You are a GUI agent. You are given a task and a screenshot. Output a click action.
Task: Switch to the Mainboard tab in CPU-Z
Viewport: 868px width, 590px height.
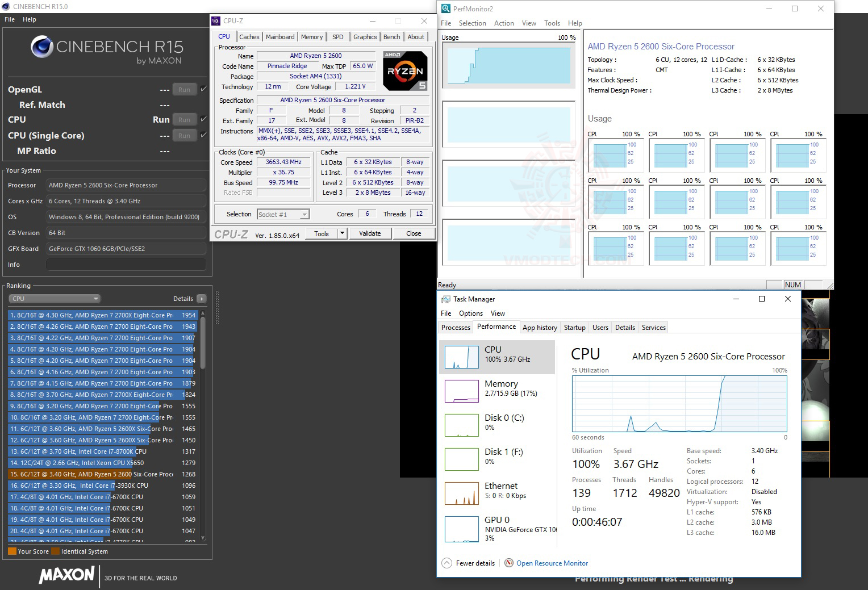tap(280, 37)
